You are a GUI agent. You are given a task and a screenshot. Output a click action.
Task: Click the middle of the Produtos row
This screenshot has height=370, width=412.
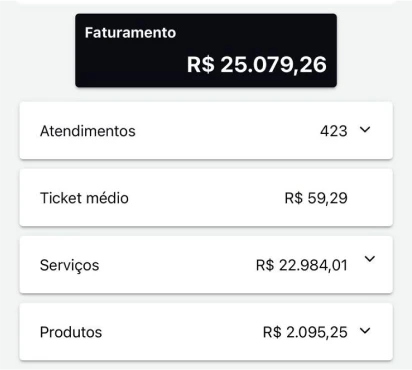(206, 332)
